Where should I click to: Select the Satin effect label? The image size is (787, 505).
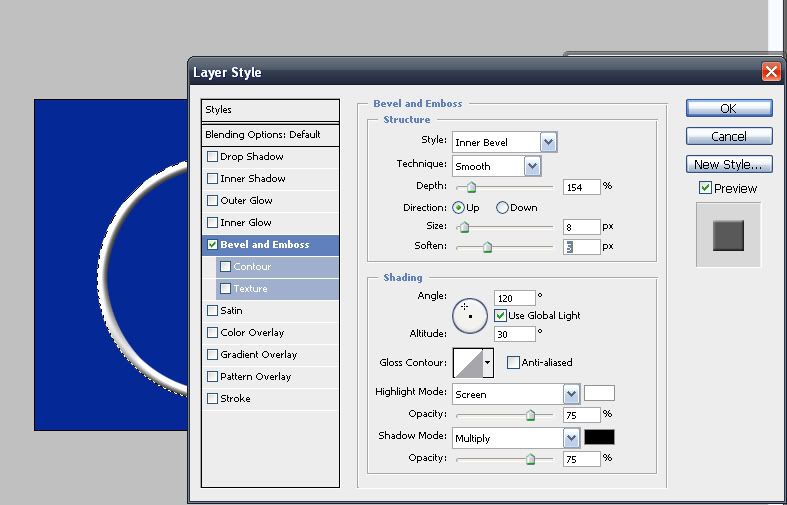click(x=231, y=311)
